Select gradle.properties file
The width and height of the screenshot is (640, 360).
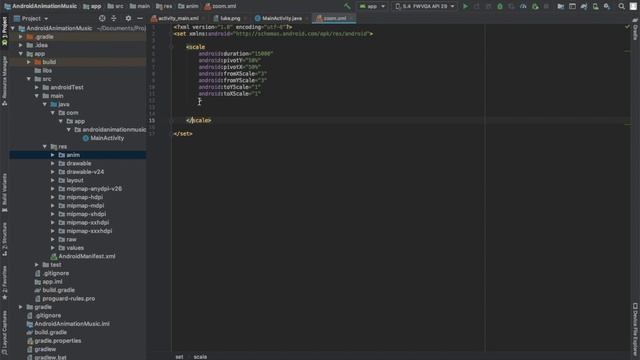[x=54, y=341]
